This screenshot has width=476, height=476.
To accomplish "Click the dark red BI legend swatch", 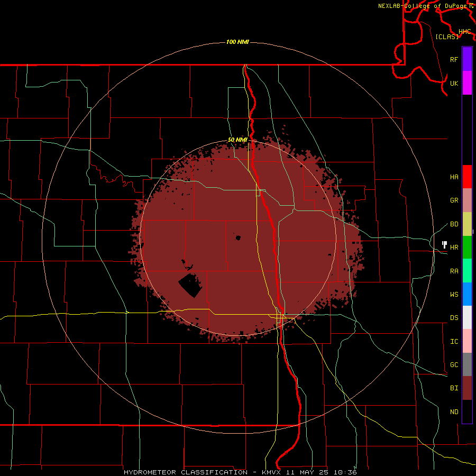I will point(467,388).
